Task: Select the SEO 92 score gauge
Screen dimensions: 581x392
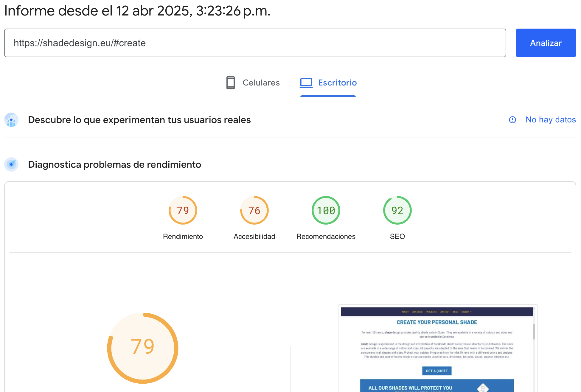Action: pyautogui.click(x=397, y=210)
